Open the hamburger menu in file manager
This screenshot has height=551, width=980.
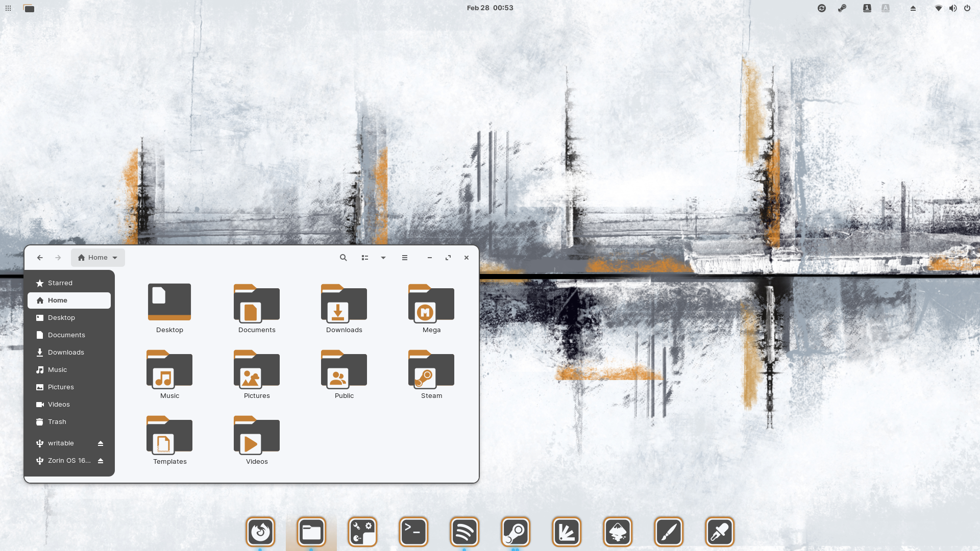[405, 258]
